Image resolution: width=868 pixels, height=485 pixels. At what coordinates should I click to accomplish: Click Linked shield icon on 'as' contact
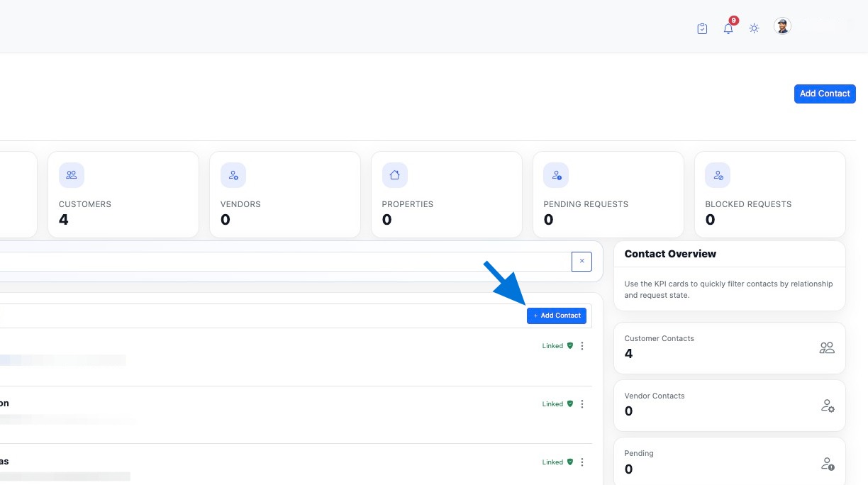[x=570, y=462]
